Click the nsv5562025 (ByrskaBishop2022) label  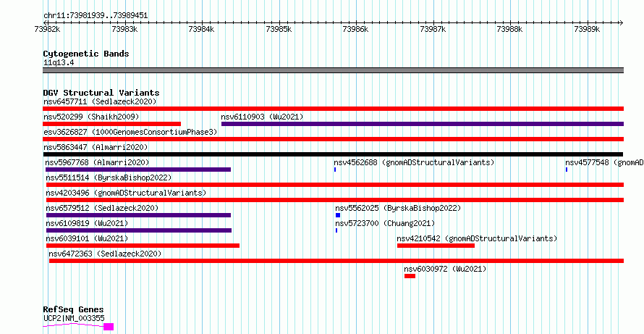pos(398,208)
